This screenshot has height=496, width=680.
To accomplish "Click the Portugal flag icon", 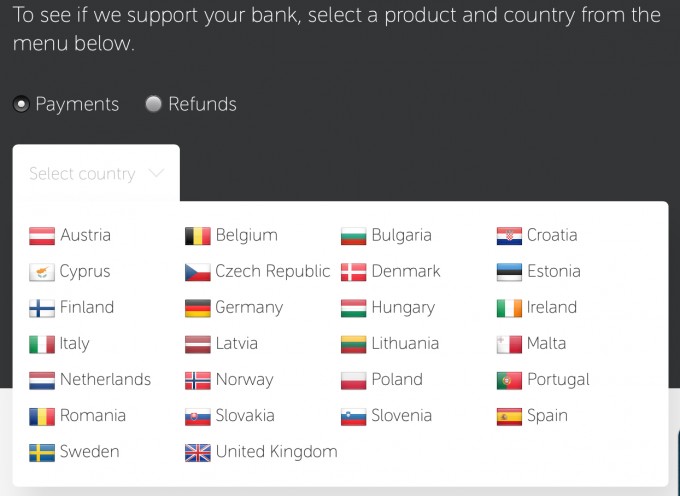I will point(509,381).
